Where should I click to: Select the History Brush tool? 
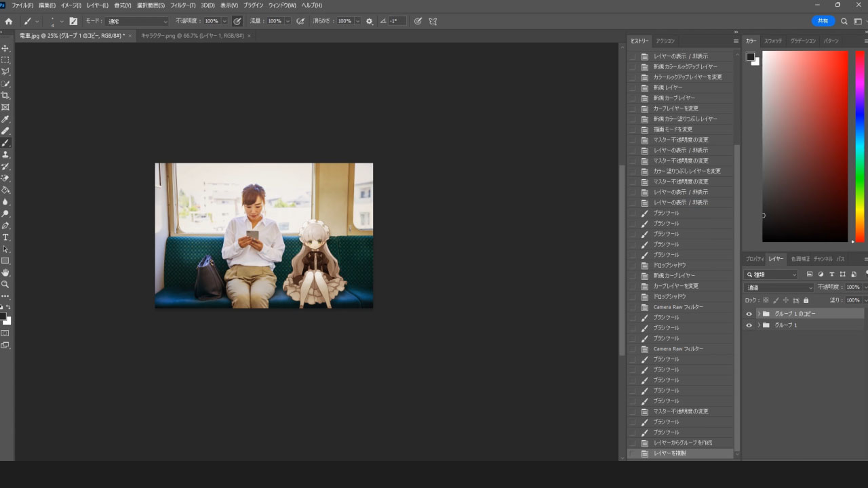click(5, 166)
